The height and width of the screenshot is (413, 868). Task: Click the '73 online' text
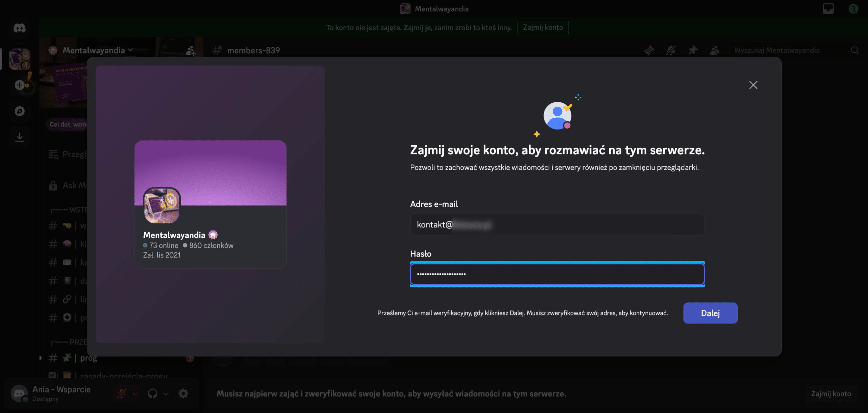click(x=164, y=246)
